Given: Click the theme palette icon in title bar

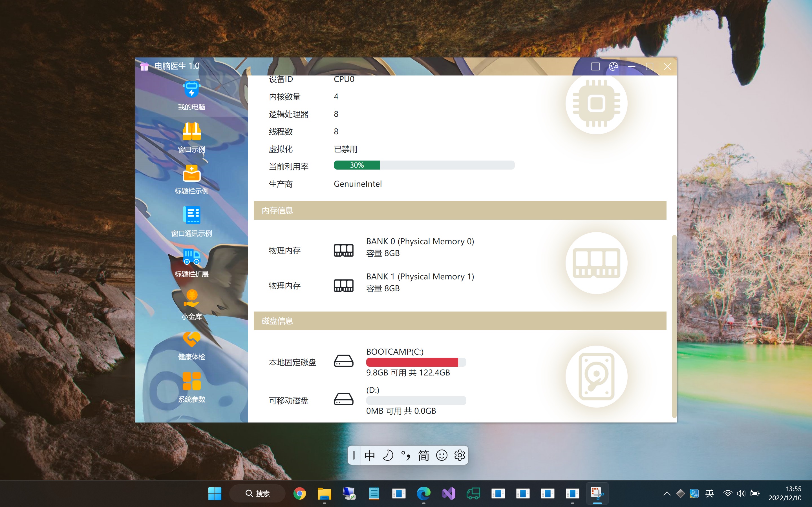Looking at the screenshot, I should pos(613,66).
